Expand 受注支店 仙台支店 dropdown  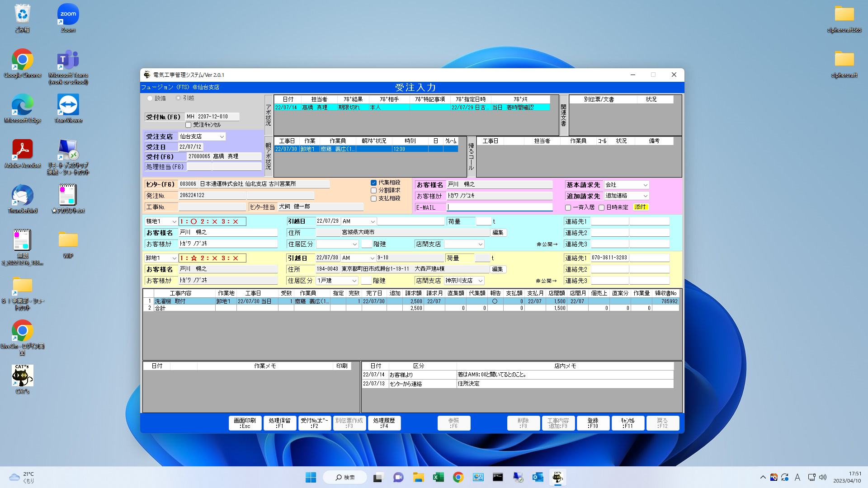coord(222,136)
